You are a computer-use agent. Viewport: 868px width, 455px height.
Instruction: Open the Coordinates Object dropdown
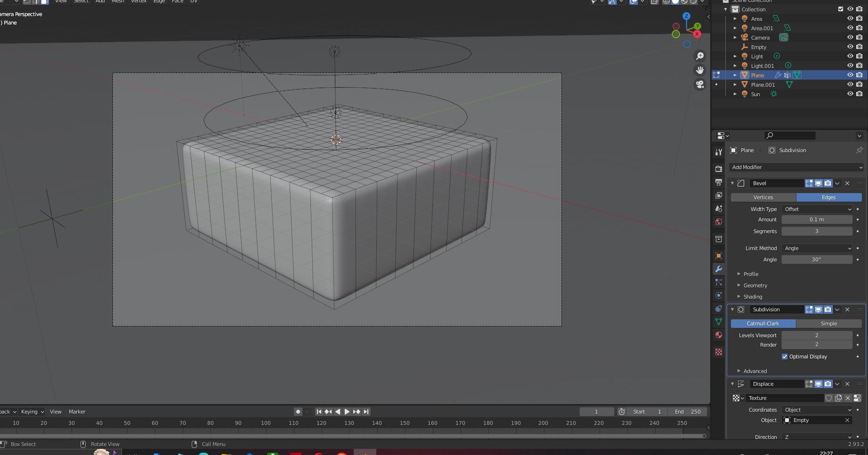(817, 410)
